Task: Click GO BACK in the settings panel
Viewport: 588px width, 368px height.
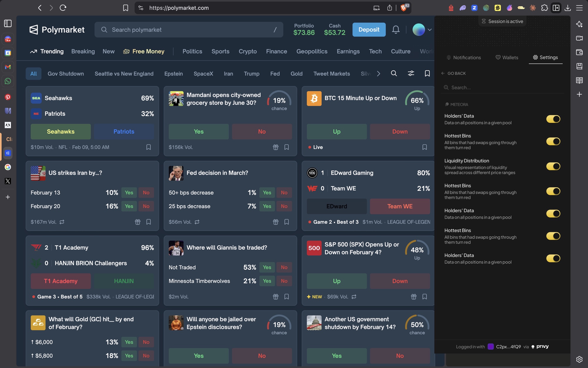Action: (x=453, y=73)
